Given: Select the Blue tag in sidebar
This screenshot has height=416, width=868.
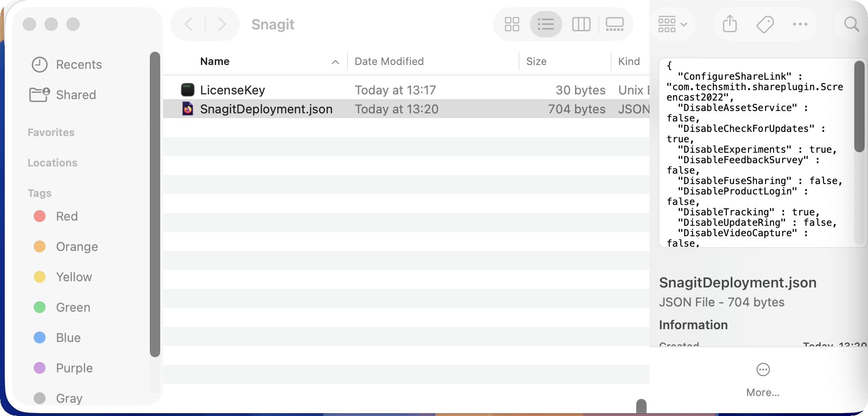Looking at the screenshot, I should click(x=57, y=338).
